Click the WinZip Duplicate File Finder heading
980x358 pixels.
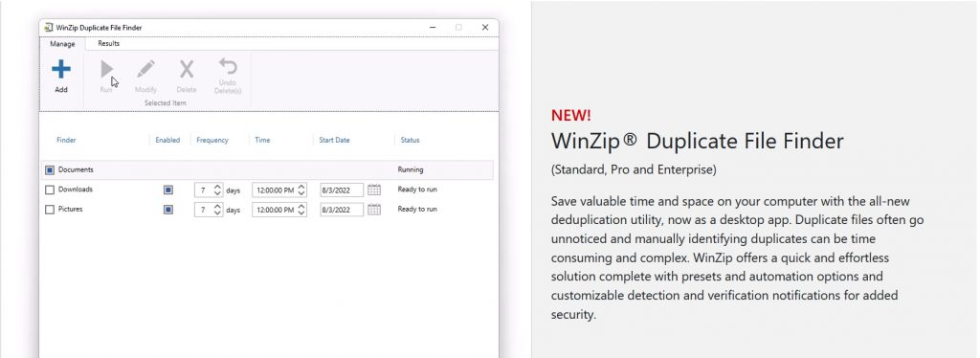tap(697, 141)
